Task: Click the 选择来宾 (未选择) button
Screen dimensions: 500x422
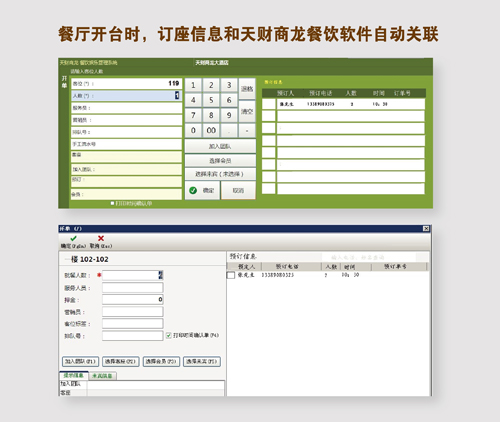Action: click(220, 174)
